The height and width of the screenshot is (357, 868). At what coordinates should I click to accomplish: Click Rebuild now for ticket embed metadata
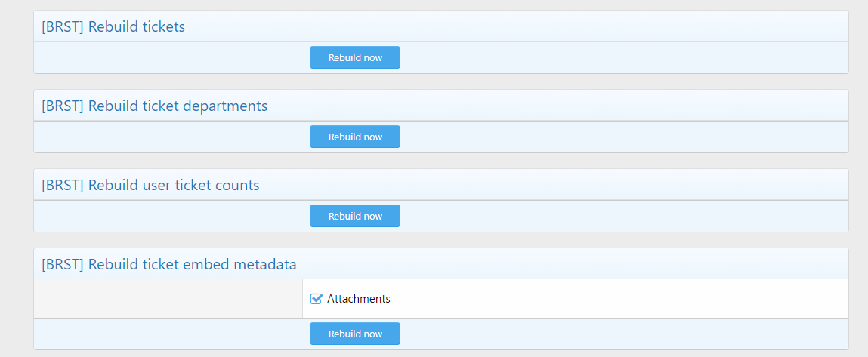(354, 334)
